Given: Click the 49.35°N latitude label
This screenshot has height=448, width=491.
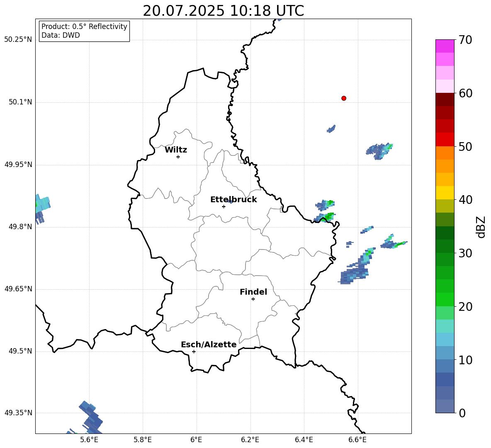Looking at the screenshot, I should tap(18, 413).
